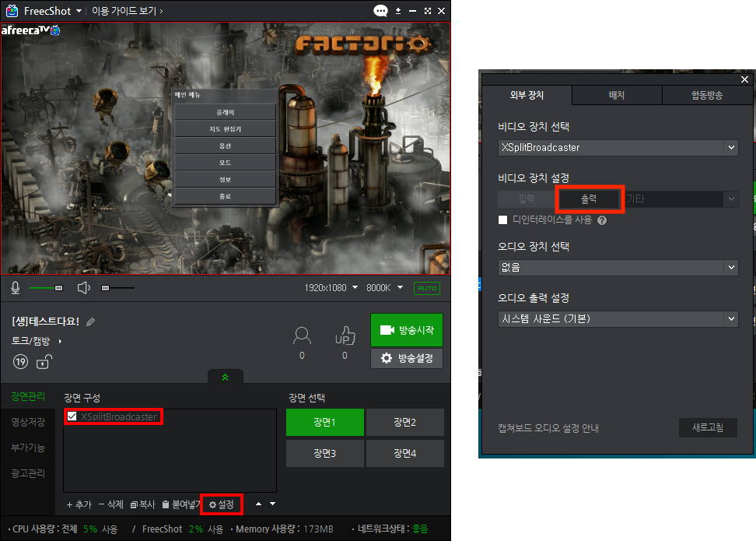Select the 영상저장 side tab
756x541 pixels.
coord(28,422)
